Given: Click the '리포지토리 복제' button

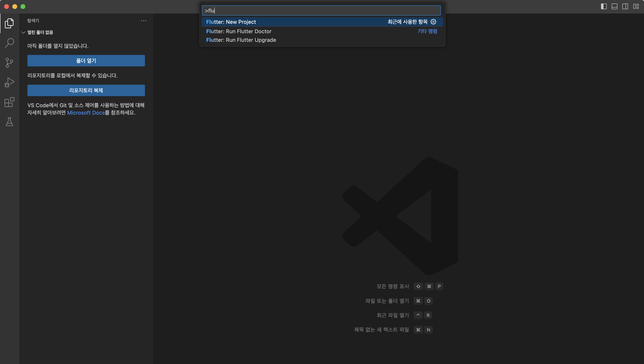Looking at the screenshot, I should 86,90.
